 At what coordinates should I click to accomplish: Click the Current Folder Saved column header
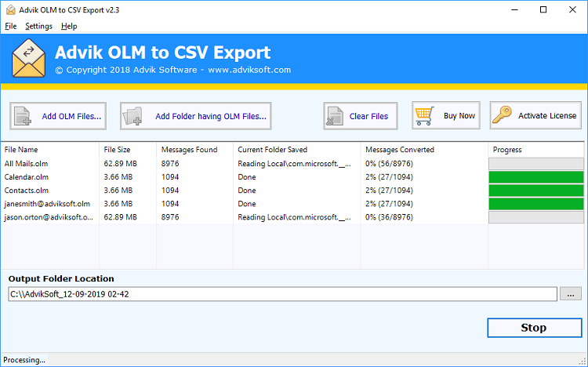pos(297,149)
